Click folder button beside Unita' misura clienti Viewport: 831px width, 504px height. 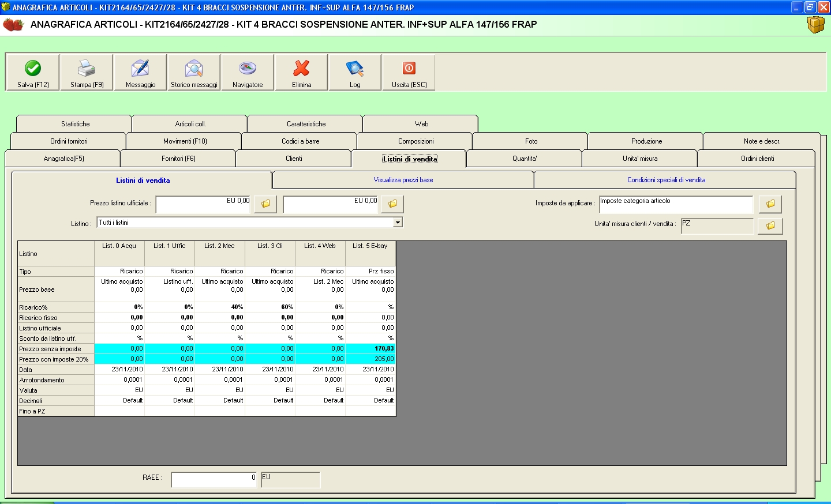[x=770, y=225]
